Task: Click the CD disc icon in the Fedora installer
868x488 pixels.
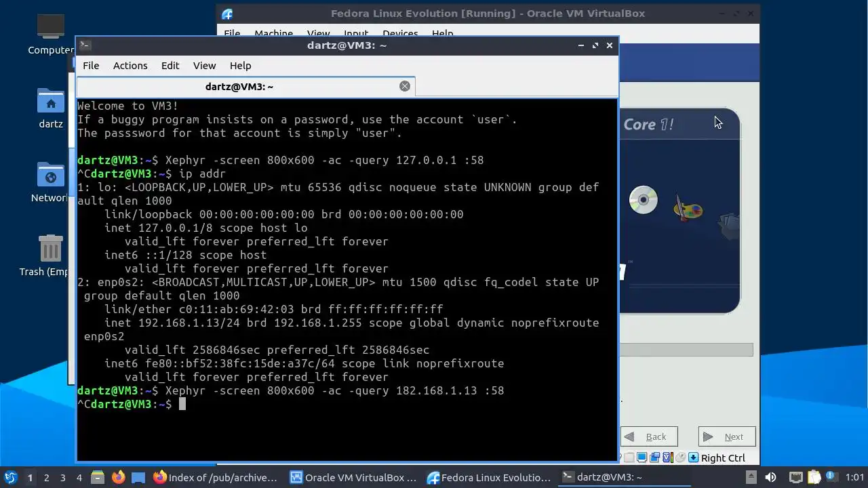Action: pyautogui.click(x=643, y=200)
